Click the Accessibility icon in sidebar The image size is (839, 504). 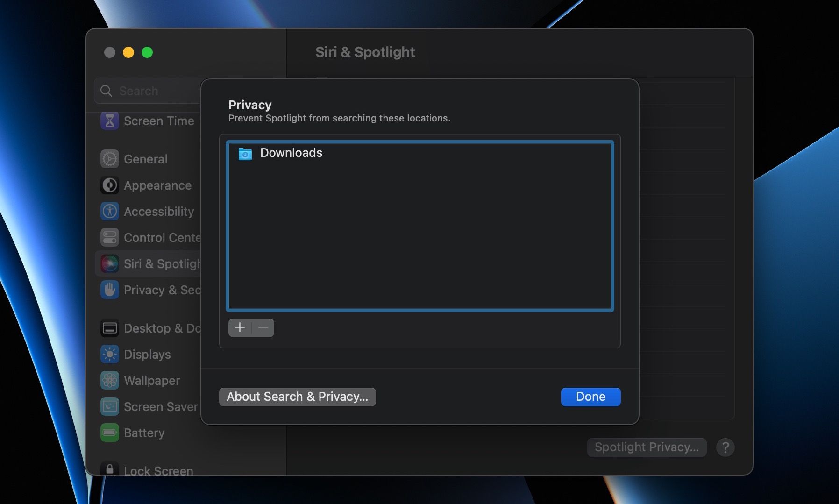110,212
